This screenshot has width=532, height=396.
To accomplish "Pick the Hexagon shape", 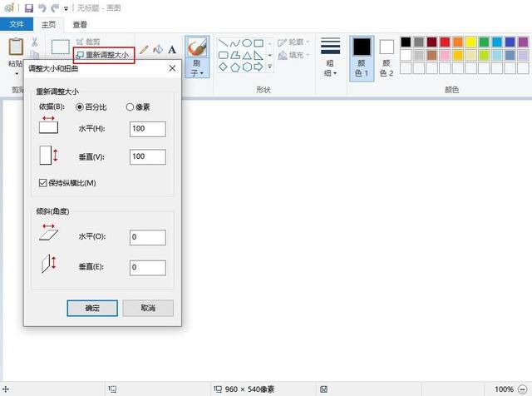I will (x=247, y=67).
